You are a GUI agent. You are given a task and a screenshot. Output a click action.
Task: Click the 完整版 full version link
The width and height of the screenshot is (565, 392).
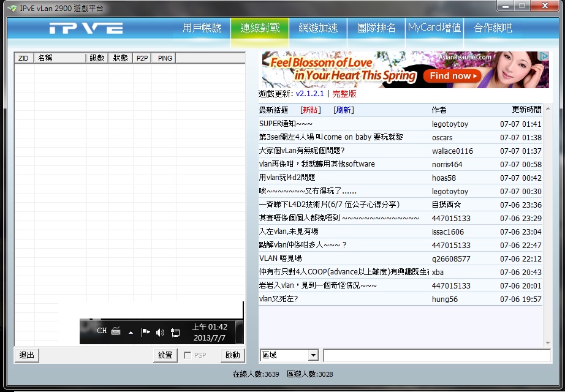[344, 94]
